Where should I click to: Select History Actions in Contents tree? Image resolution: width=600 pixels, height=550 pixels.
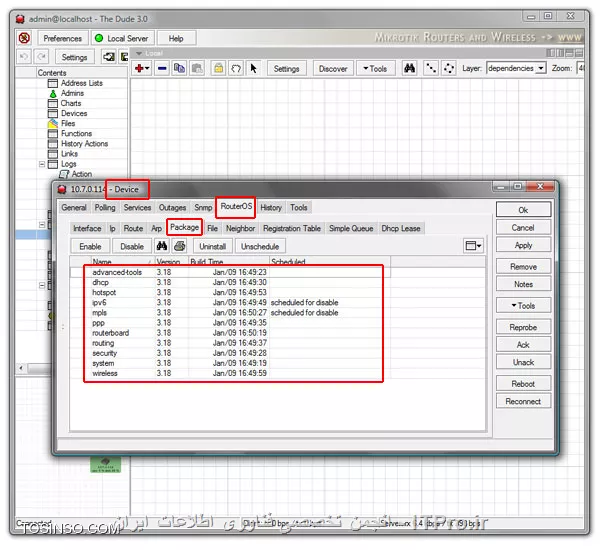coord(84,144)
